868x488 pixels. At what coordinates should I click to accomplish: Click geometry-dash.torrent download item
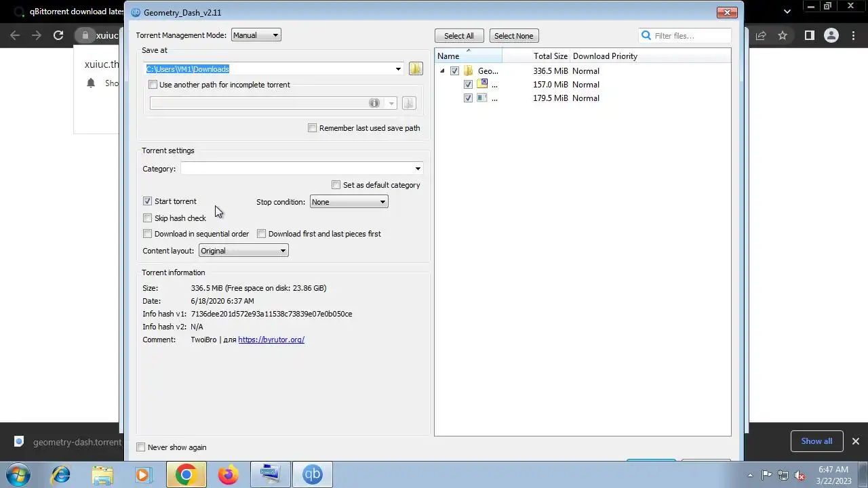(66, 442)
